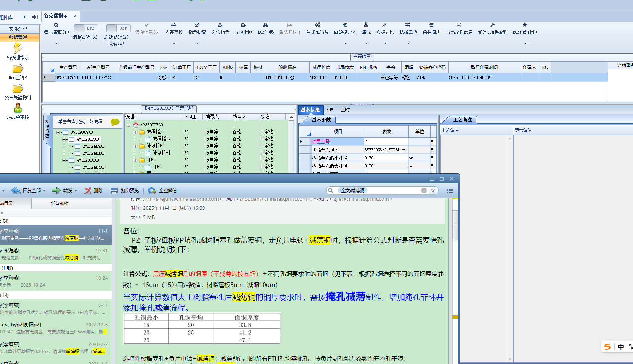Open the 型号查询(F) search icon
633x364 pixels.
point(56,25)
